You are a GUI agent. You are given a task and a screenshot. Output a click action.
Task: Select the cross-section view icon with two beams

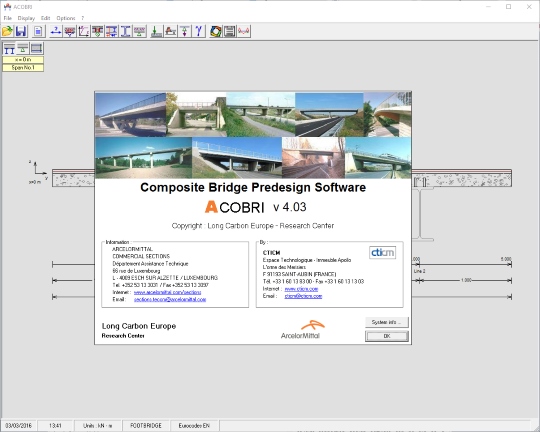coord(9,49)
